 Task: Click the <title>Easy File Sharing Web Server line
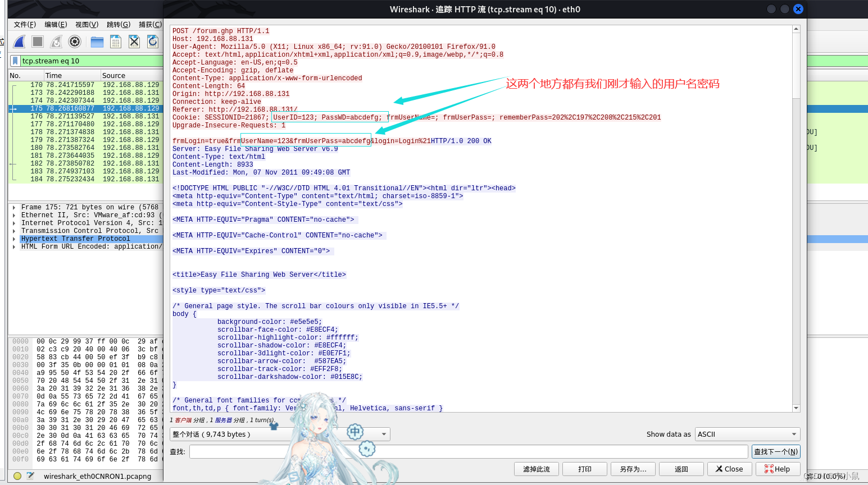pyautogui.click(x=259, y=274)
